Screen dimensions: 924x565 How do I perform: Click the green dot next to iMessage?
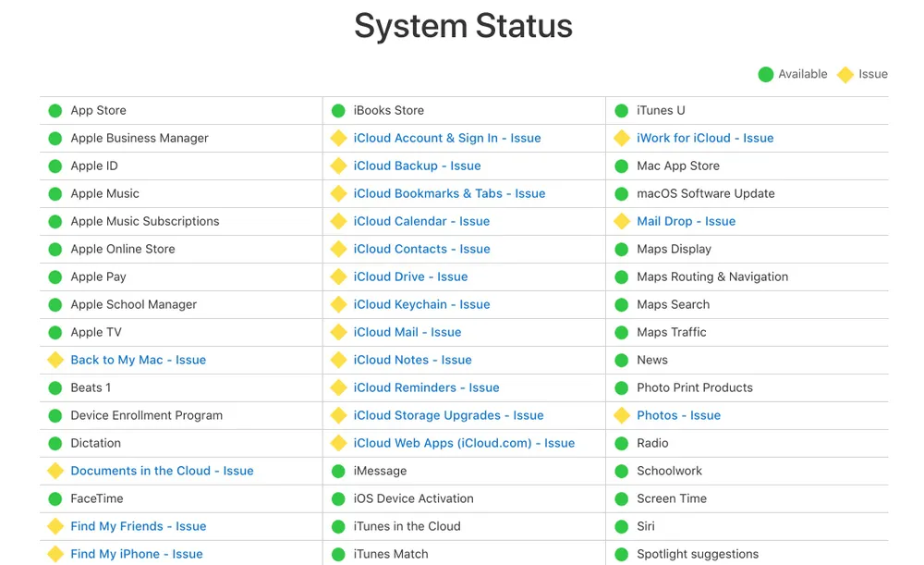tap(338, 471)
